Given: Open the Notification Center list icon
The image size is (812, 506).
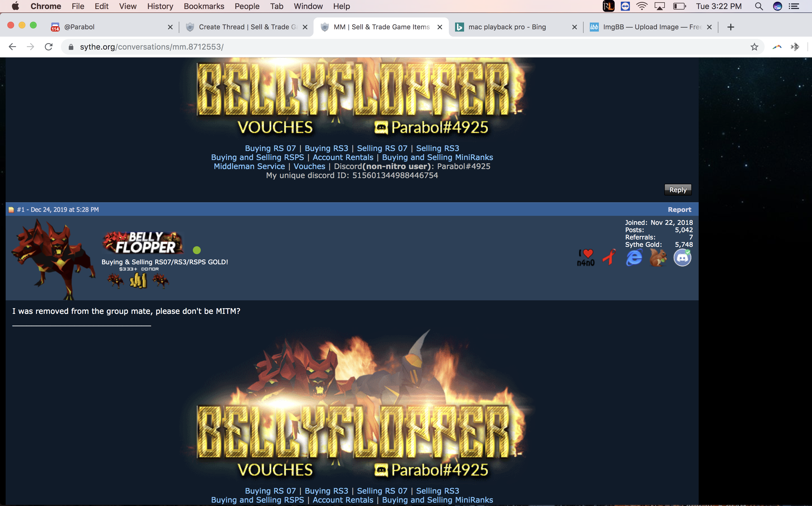Looking at the screenshot, I should pyautogui.click(x=794, y=6).
